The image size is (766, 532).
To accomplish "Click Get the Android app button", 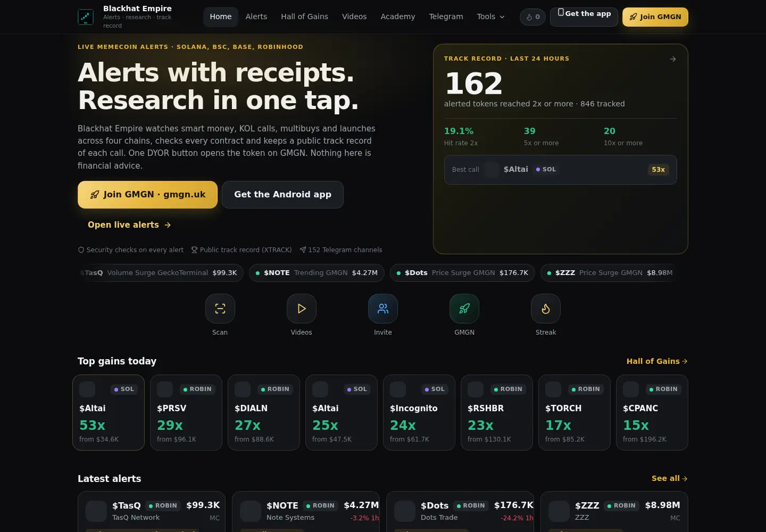I will click(x=282, y=195).
